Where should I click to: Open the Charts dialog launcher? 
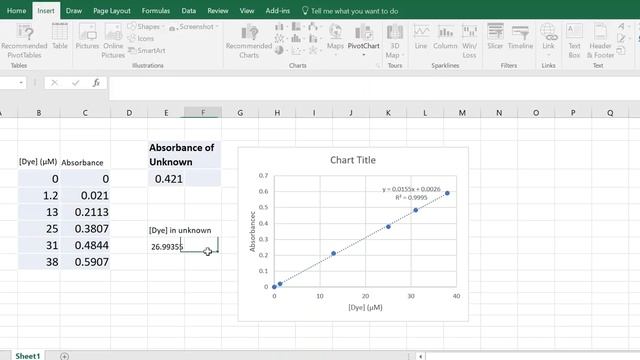click(x=378, y=66)
